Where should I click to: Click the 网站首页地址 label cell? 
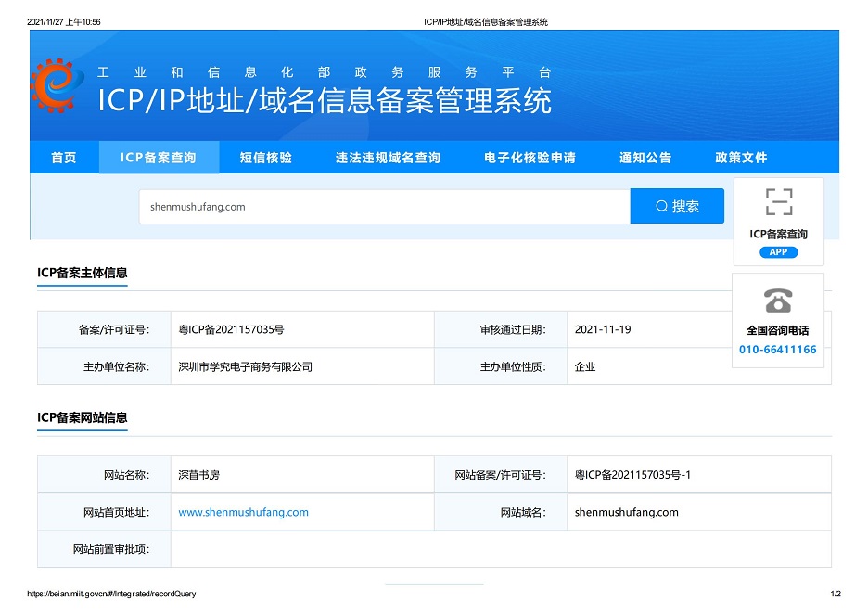click(104, 512)
